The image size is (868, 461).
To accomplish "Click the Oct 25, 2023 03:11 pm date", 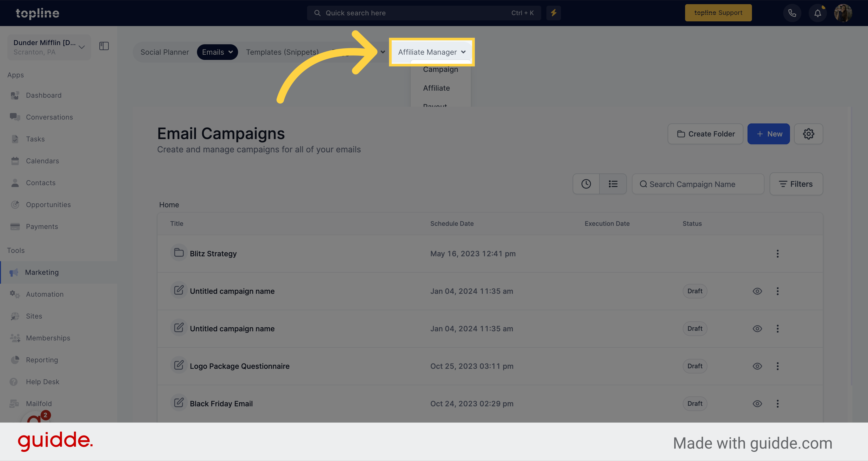I will click(x=472, y=366).
